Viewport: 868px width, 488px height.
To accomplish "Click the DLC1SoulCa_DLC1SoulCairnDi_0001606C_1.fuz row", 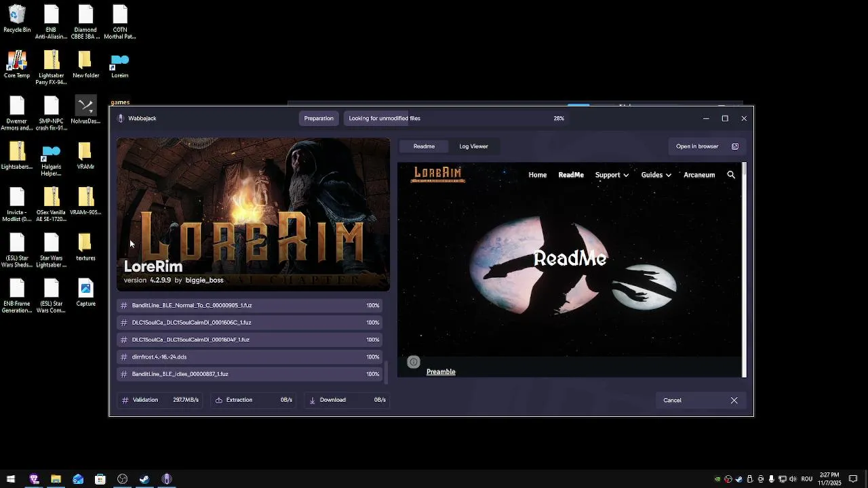I will 250,323.
